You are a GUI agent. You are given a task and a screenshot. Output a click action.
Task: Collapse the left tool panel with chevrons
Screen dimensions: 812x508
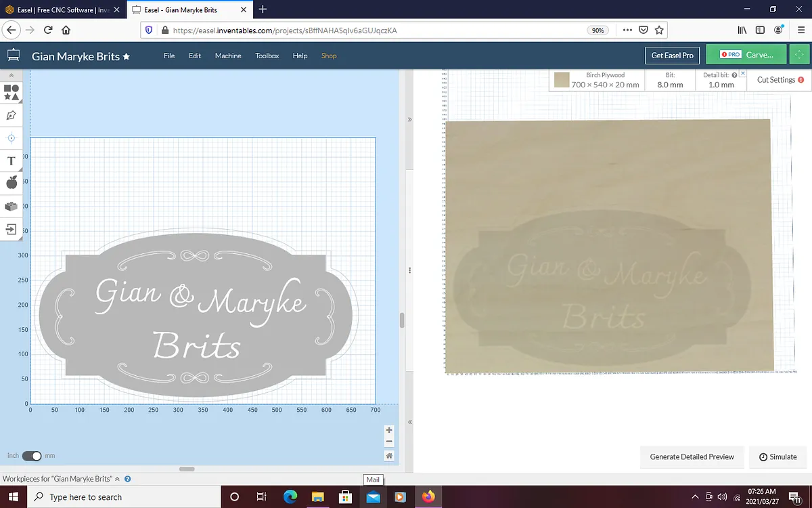12,75
